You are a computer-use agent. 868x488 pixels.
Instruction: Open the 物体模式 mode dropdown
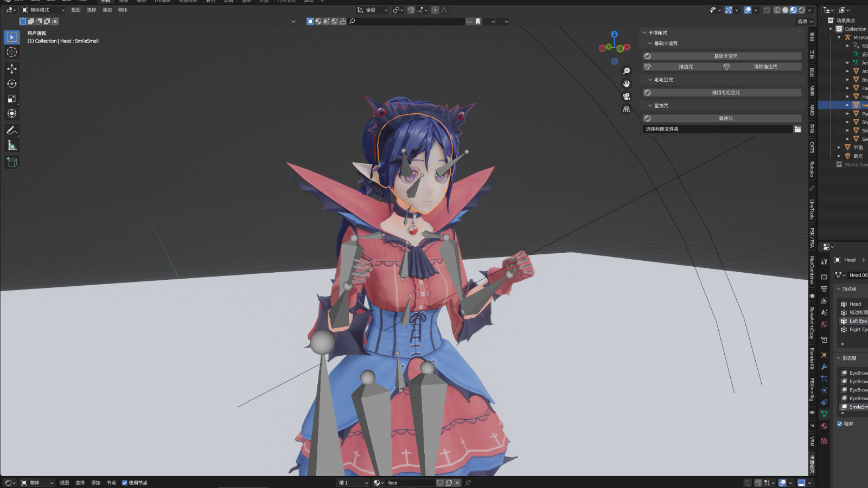pyautogui.click(x=43, y=10)
